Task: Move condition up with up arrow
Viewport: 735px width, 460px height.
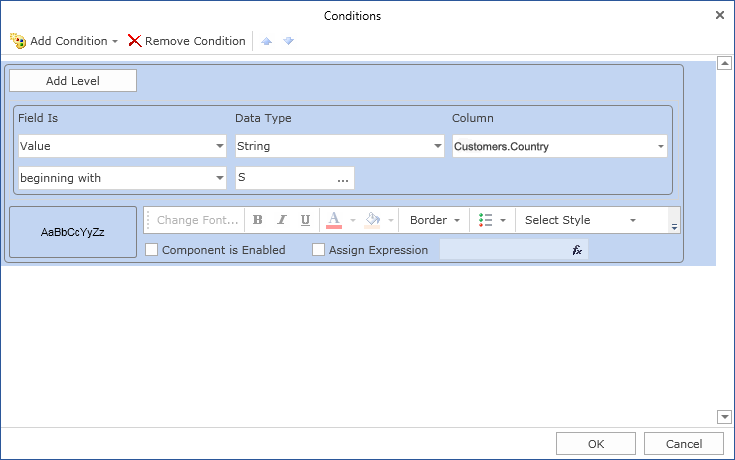Action: coord(267,41)
